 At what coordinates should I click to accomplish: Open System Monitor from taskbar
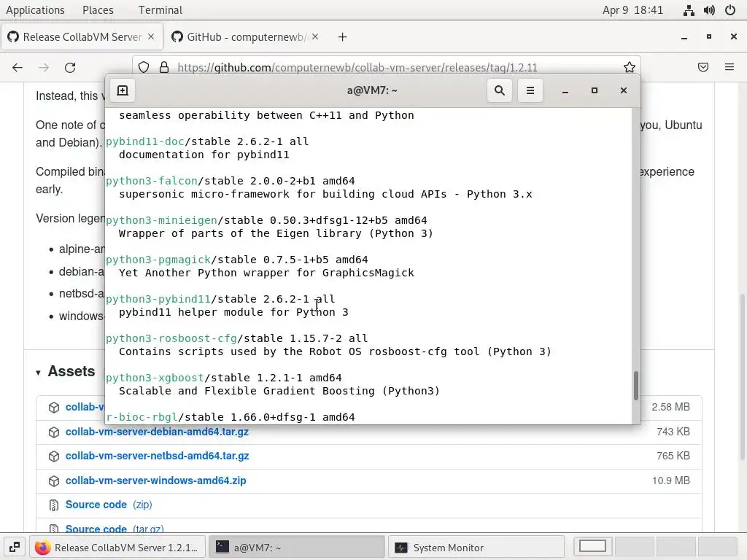tap(476, 547)
